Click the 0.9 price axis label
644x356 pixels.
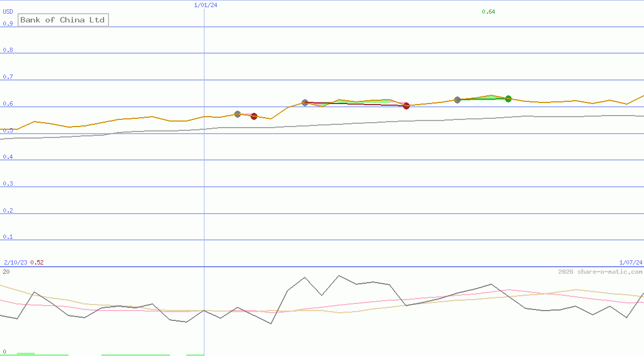8,24
